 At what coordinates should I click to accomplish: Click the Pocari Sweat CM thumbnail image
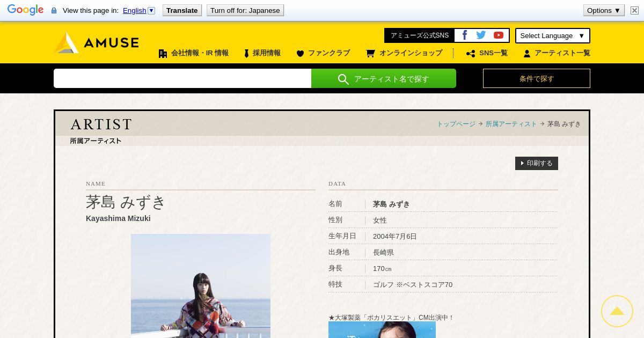pos(382,330)
